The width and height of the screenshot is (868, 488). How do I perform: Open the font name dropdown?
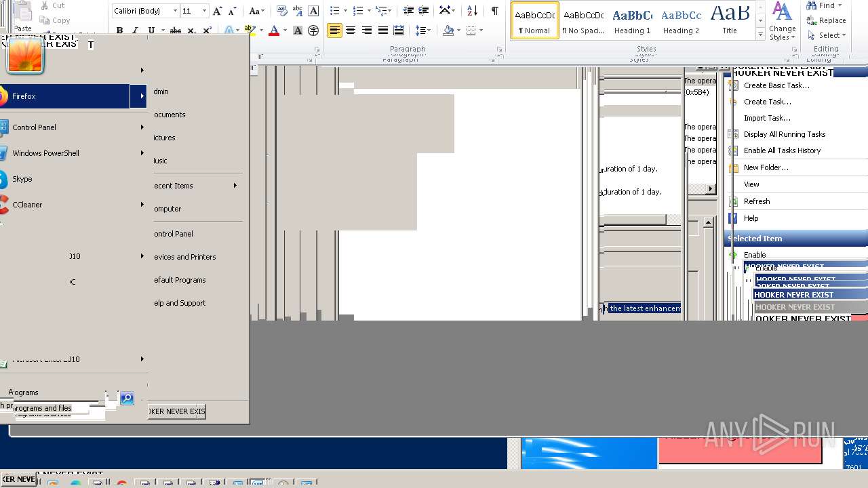[x=175, y=11]
